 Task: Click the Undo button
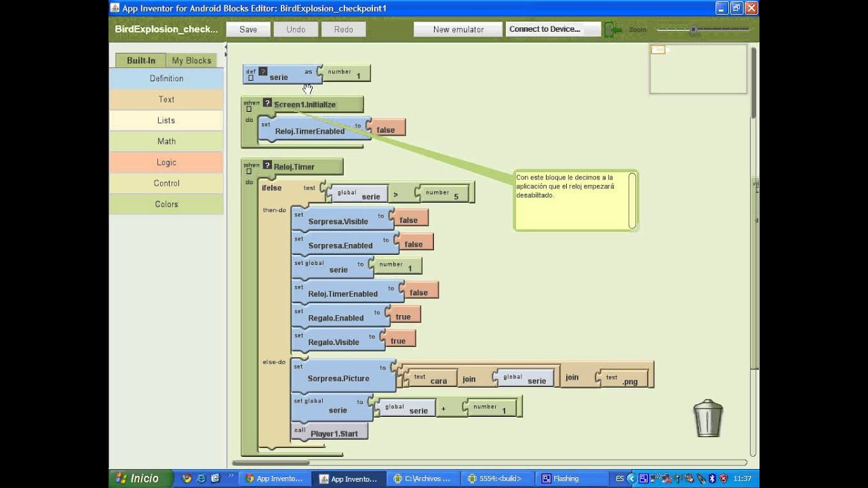point(296,29)
